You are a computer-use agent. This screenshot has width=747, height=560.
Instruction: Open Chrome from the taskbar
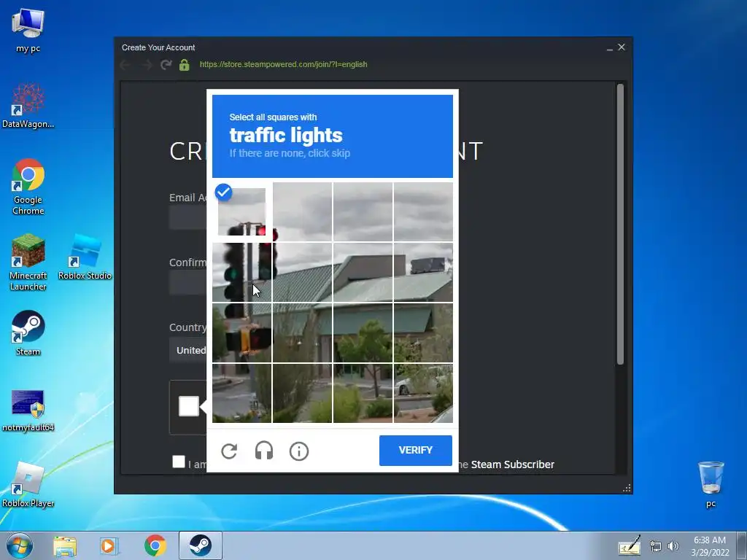click(155, 545)
